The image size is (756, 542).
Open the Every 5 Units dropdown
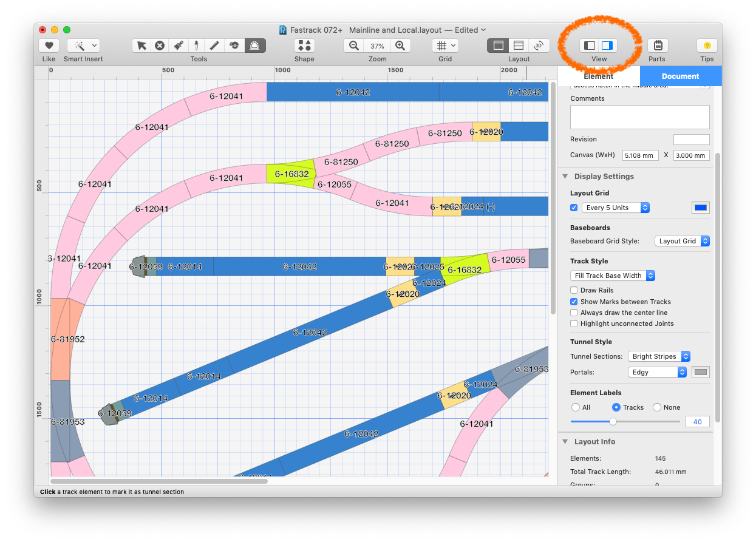click(x=615, y=208)
